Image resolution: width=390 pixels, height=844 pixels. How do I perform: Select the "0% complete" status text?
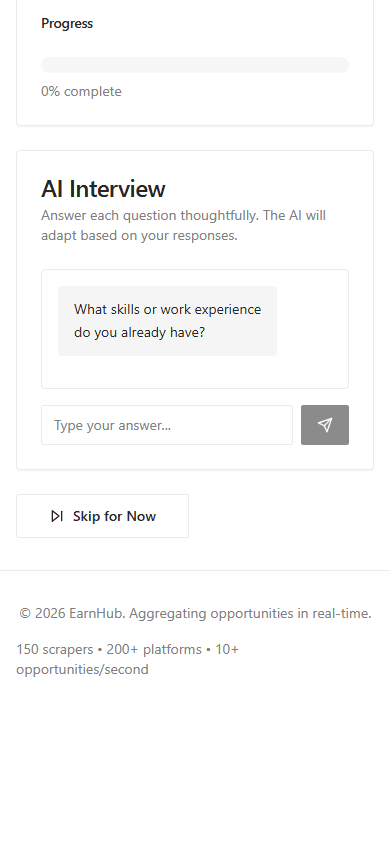81,92
